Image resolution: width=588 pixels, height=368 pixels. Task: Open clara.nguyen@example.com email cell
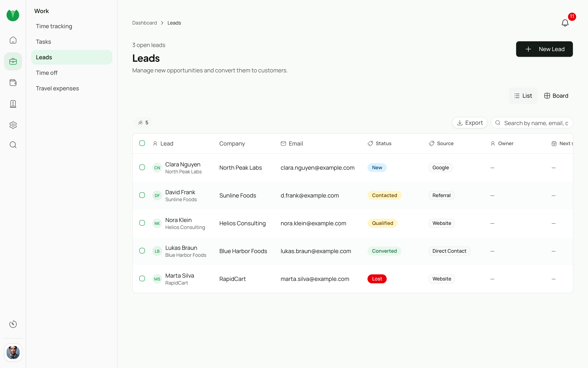317,168
